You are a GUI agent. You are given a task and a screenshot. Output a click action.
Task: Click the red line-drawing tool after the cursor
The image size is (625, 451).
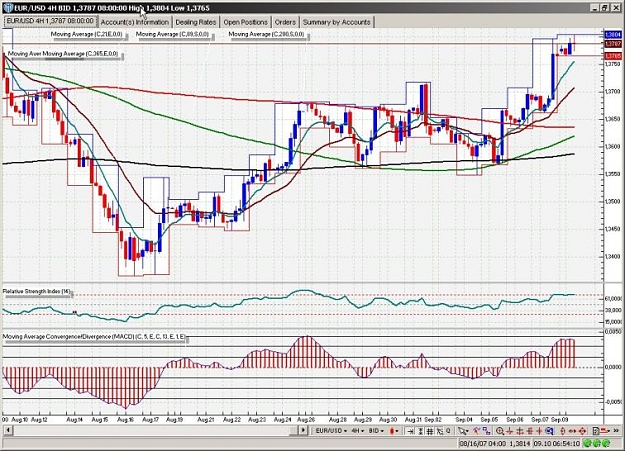(476, 431)
